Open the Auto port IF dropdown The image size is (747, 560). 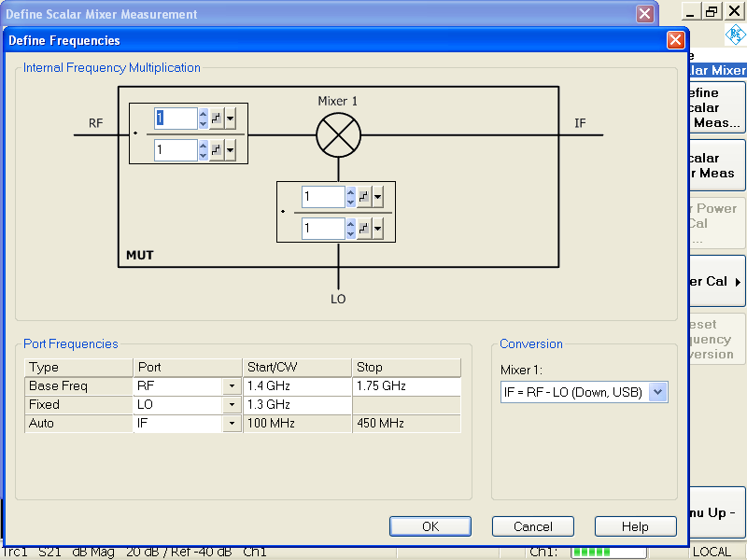tap(231, 424)
